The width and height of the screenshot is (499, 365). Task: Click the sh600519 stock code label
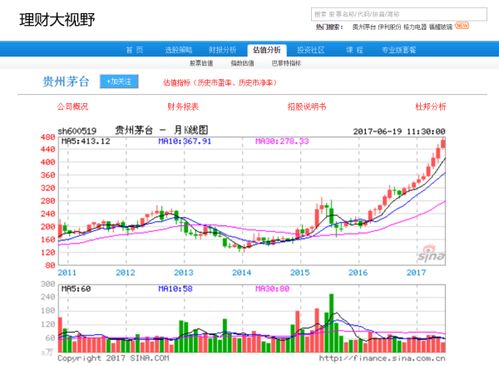[77, 131]
